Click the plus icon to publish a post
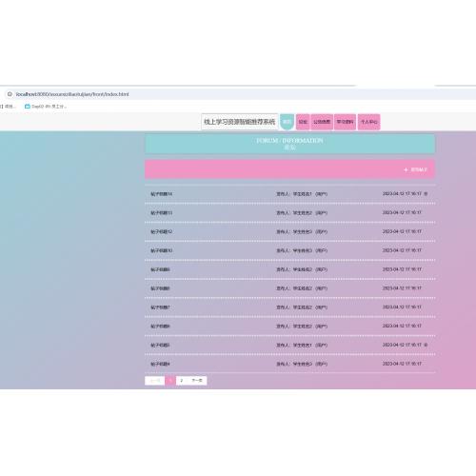The height and width of the screenshot is (476, 476). click(406, 169)
